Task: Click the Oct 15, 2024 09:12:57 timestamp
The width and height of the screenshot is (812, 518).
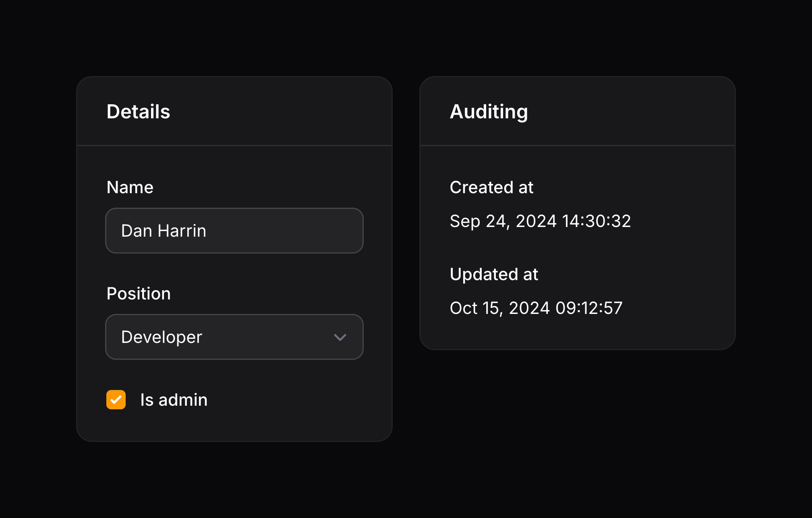Action: click(x=536, y=308)
